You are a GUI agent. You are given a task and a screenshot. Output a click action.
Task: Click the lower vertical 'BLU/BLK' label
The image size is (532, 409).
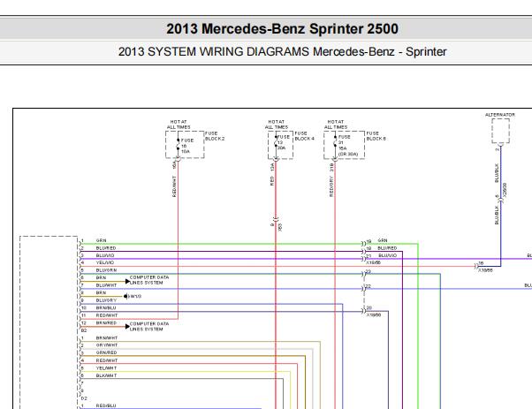(497, 215)
